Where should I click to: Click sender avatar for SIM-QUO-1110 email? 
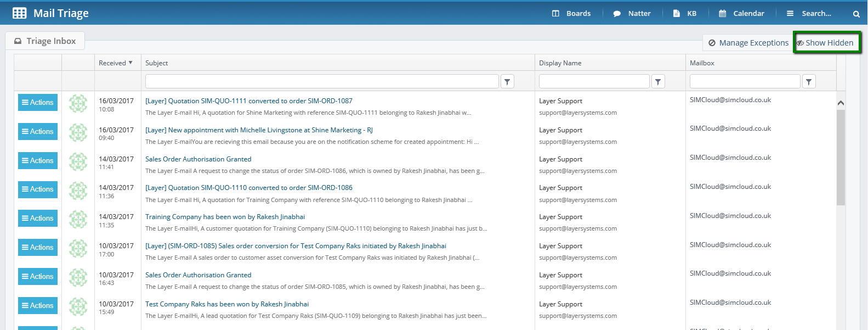click(78, 191)
